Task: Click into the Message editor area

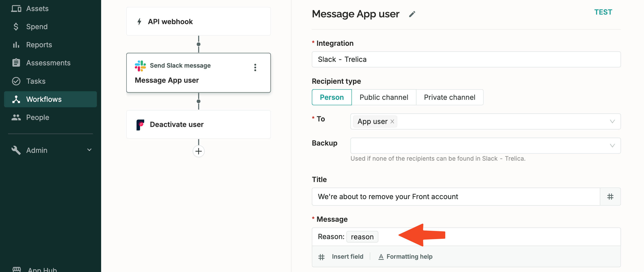Action: click(466, 237)
